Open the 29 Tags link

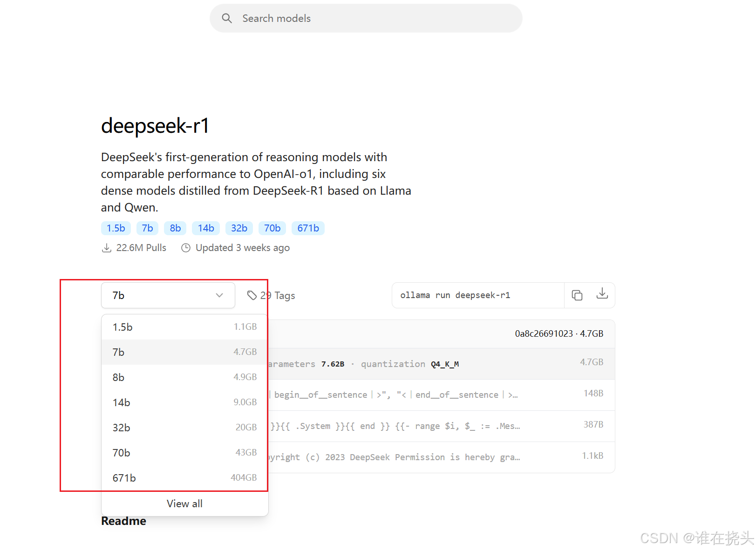278,296
